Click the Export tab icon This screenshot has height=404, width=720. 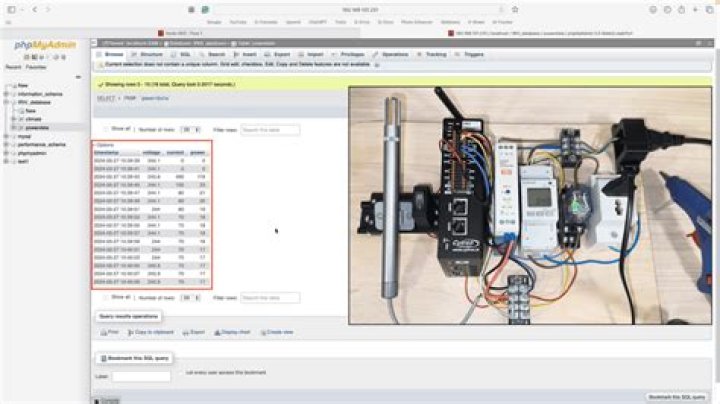267,54
